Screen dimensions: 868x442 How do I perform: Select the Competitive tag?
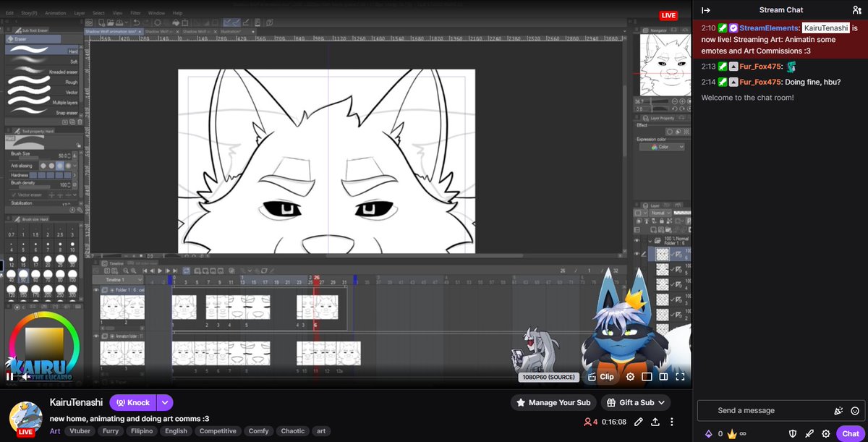tap(216, 431)
